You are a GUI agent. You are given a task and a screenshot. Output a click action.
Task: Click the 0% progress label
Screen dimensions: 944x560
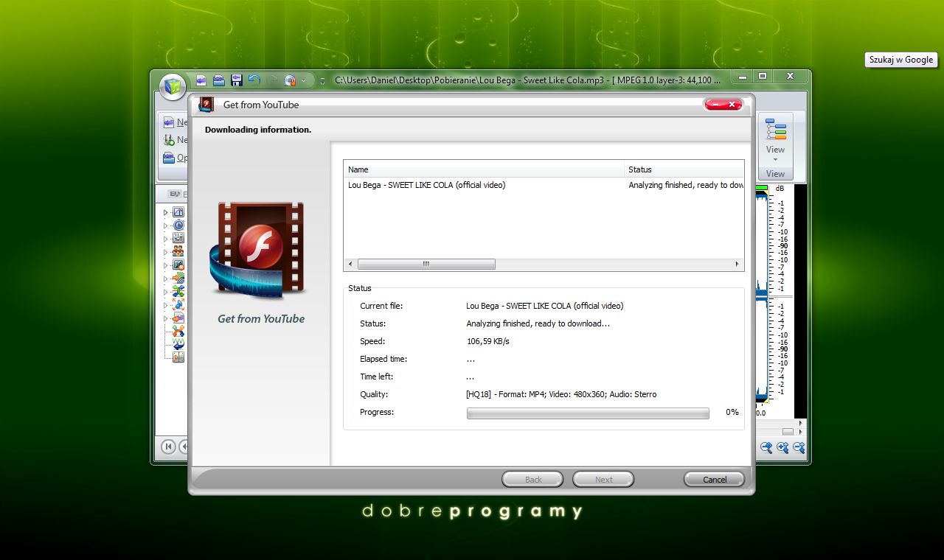coord(732,412)
